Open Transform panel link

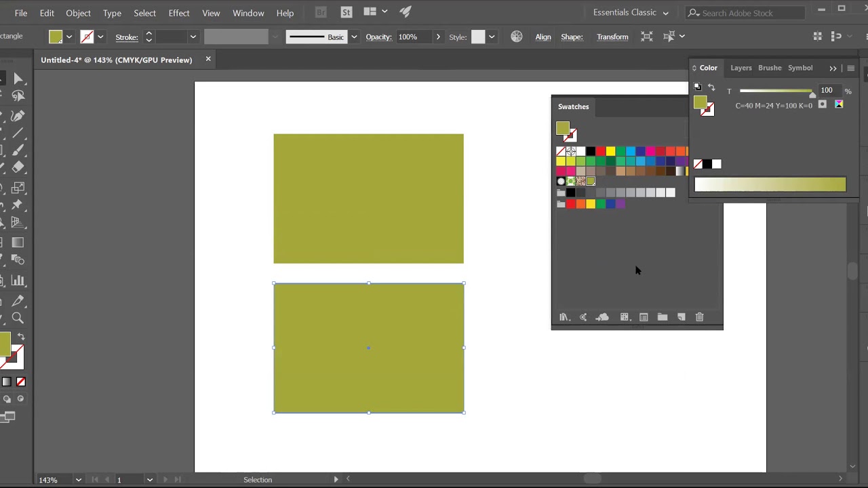(x=612, y=37)
